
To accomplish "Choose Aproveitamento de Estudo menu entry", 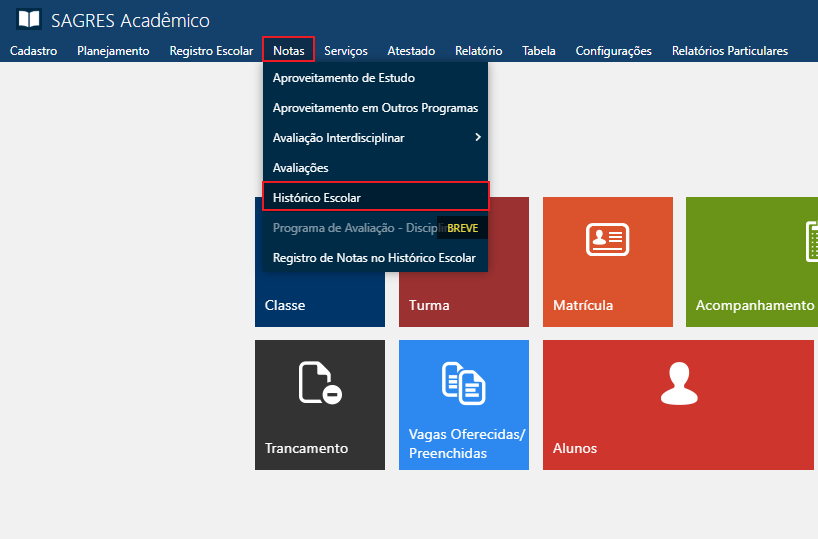I will (343, 77).
